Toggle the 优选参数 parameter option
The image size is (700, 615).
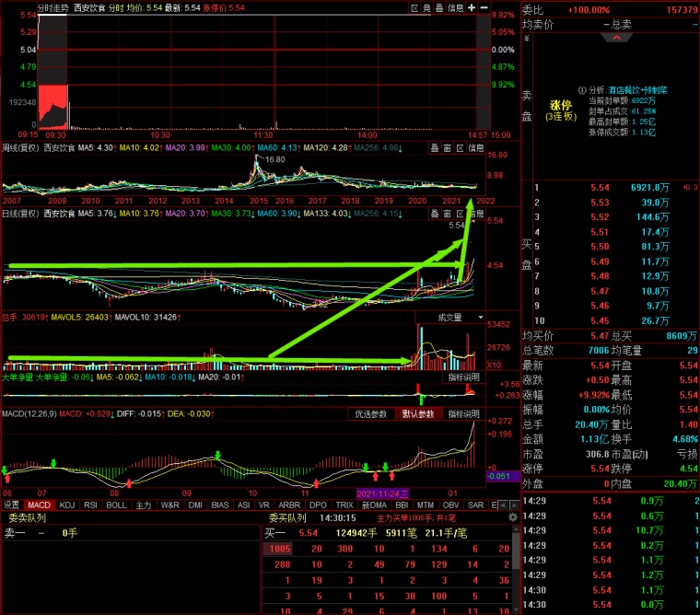pos(372,414)
